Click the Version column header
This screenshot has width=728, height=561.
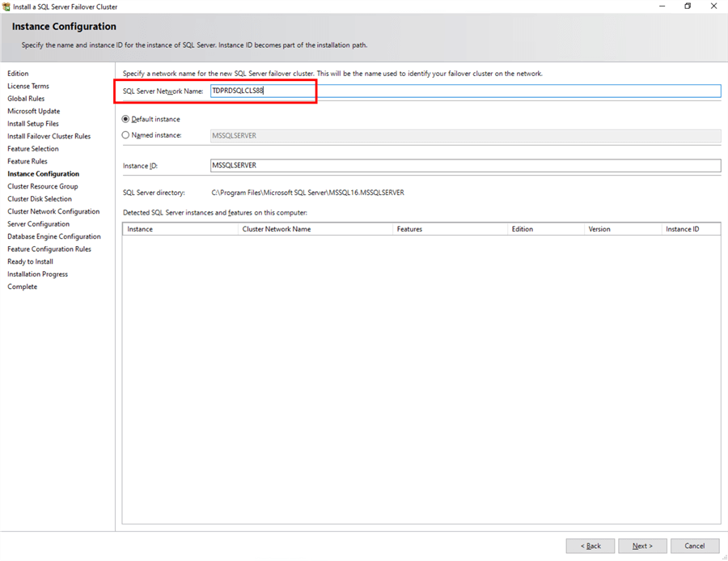(623, 229)
